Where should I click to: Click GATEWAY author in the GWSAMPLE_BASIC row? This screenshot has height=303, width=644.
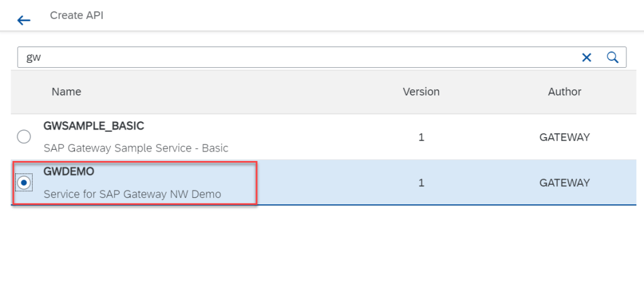click(x=565, y=136)
